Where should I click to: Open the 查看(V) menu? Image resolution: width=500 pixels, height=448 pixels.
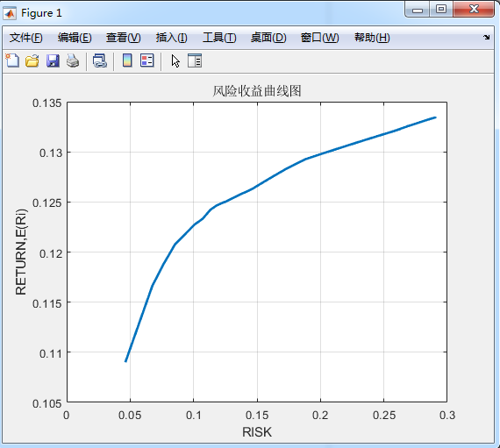click(x=124, y=38)
